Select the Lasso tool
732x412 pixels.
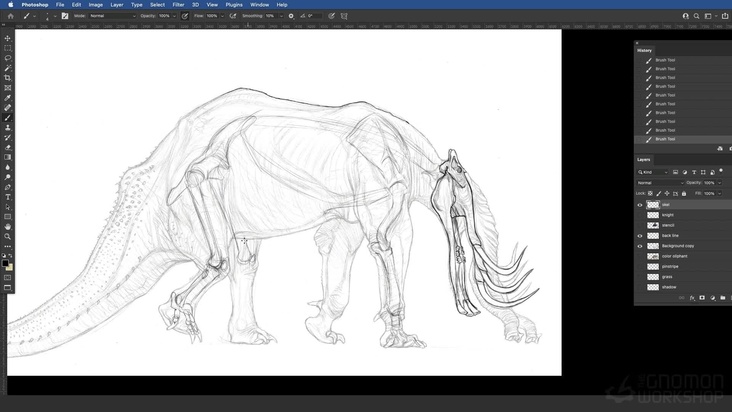pos(7,58)
